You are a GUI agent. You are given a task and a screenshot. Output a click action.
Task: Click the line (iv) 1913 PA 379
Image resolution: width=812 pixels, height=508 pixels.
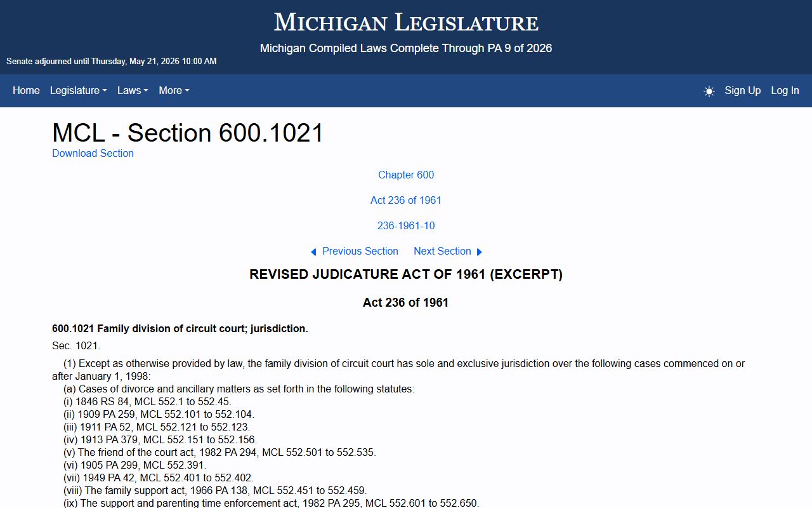[160, 440]
